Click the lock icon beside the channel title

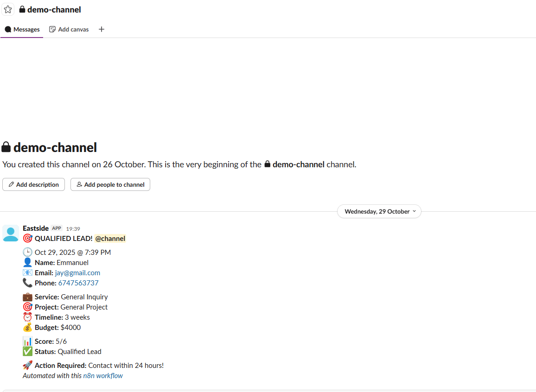coord(22,10)
